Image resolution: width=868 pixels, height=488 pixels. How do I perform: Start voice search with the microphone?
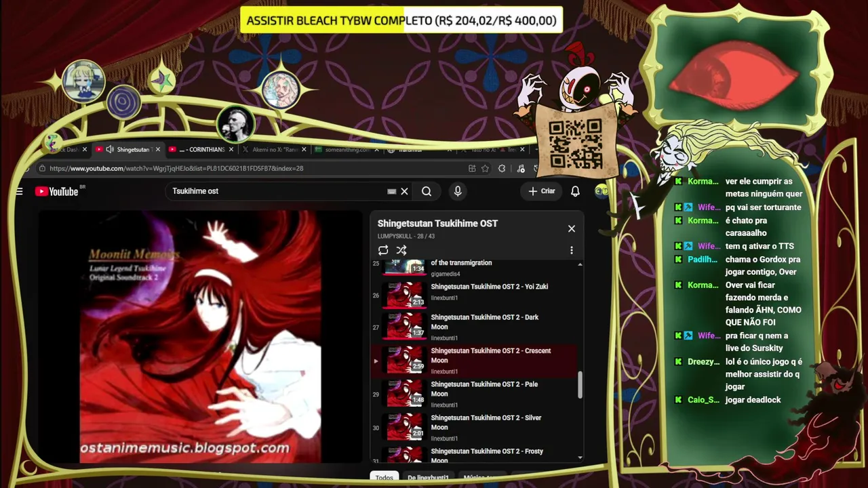458,191
